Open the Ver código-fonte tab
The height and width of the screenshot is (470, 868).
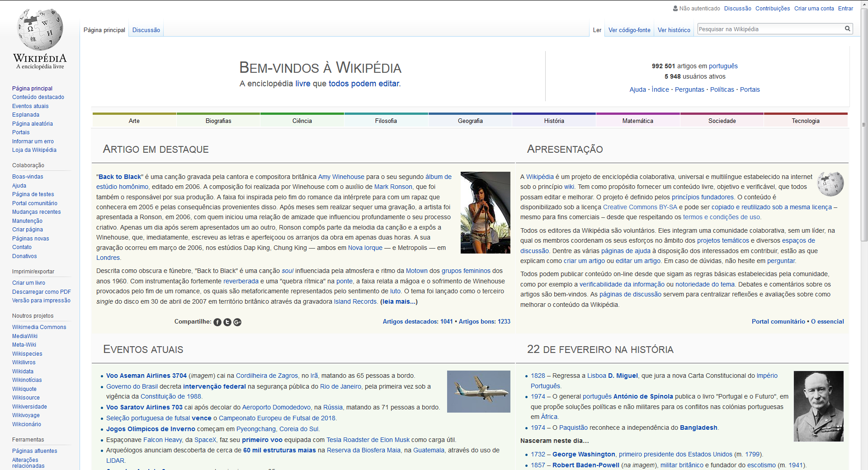(x=629, y=30)
